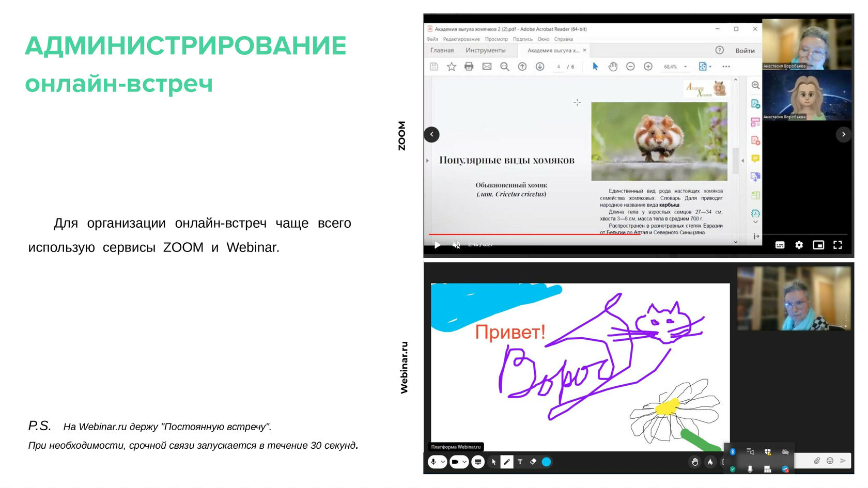Image resolution: width=868 pixels, height=488 pixels.
Task: Close the Академия выгула PDF tab
Action: 585,50
